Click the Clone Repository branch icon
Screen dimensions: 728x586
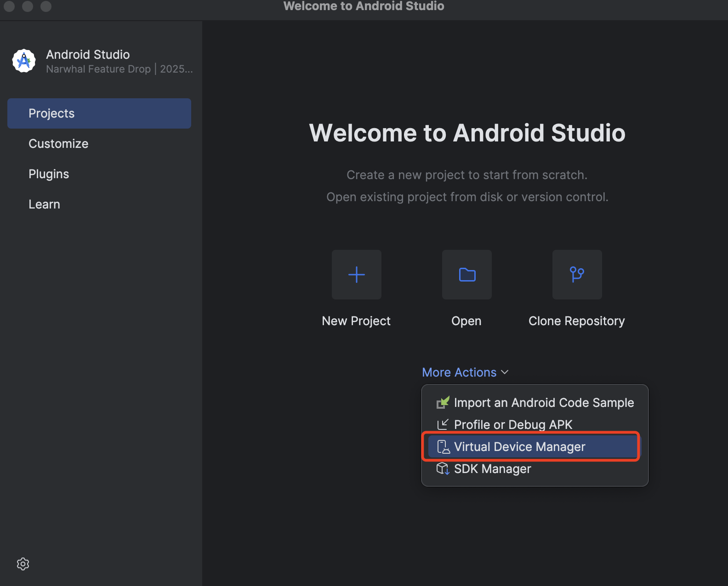[x=577, y=275]
